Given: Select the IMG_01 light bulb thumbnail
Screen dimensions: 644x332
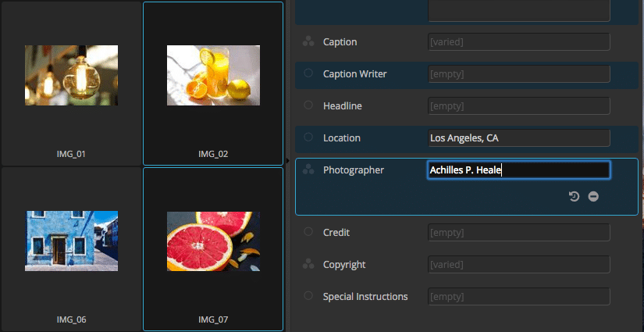Looking at the screenshot, I should tap(71, 76).
